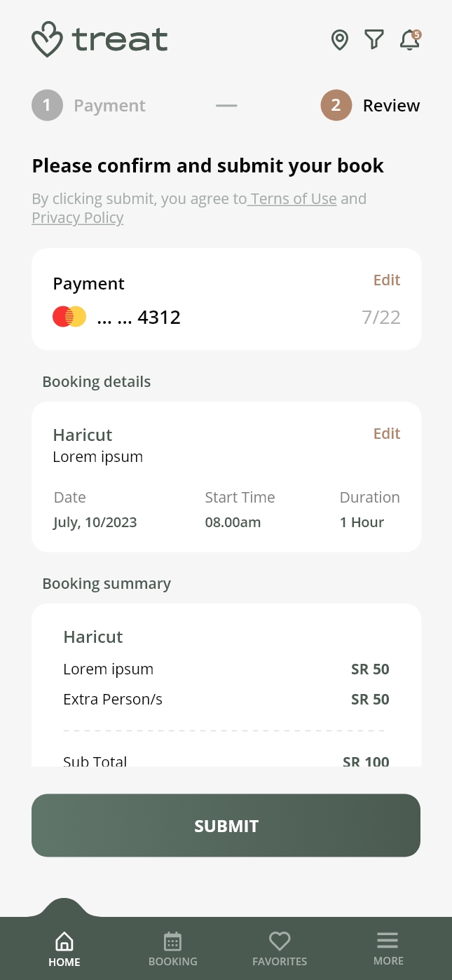Open the More hamburger menu
The height and width of the screenshot is (980, 452).
pyautogui.click(x=388, y=948)
